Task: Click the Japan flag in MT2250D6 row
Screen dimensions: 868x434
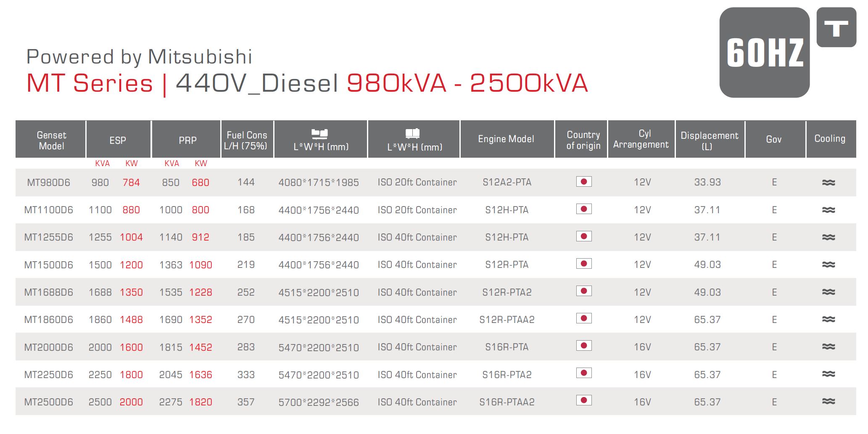Action: point(584,373)
